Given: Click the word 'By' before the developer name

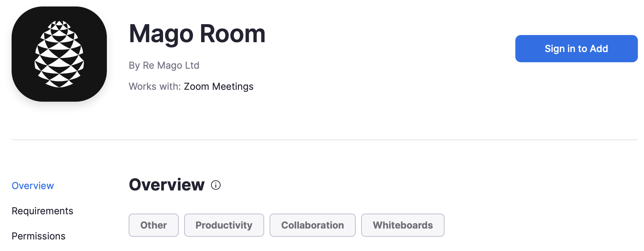Looking at the screenshot, I should click(x=134, y=65).
